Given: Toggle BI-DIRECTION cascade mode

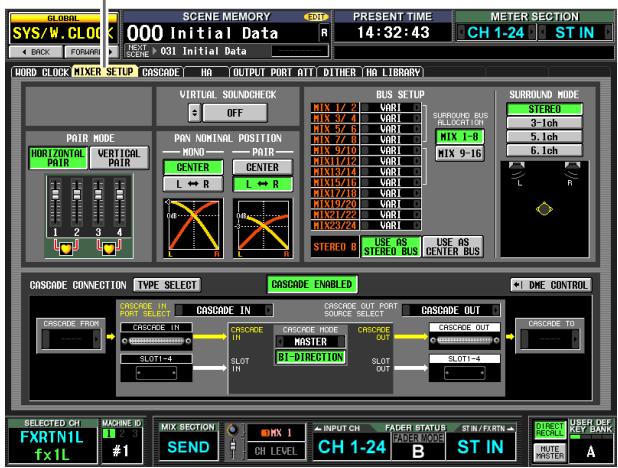Looking at the screenshot, I should point(311,357).
